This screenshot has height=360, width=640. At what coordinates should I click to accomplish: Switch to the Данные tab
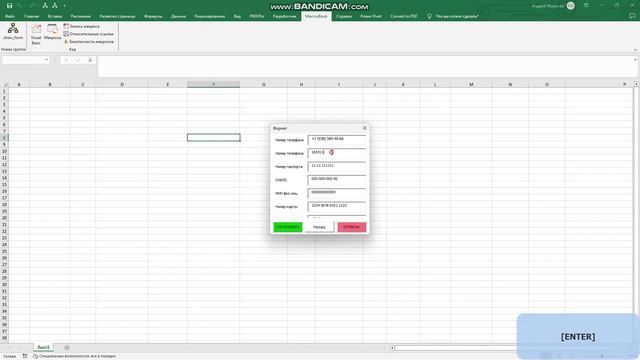178,16
